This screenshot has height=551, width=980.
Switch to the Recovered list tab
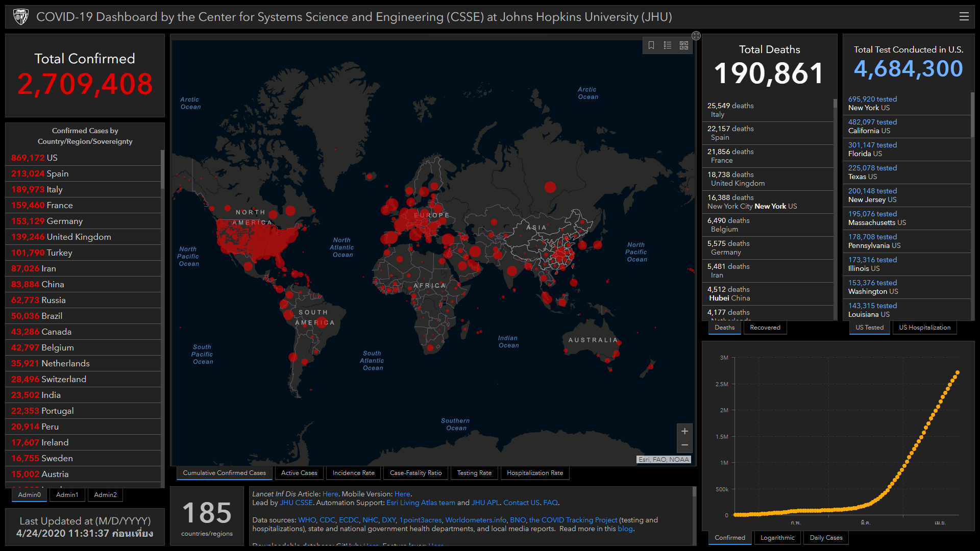coord(765,328)
